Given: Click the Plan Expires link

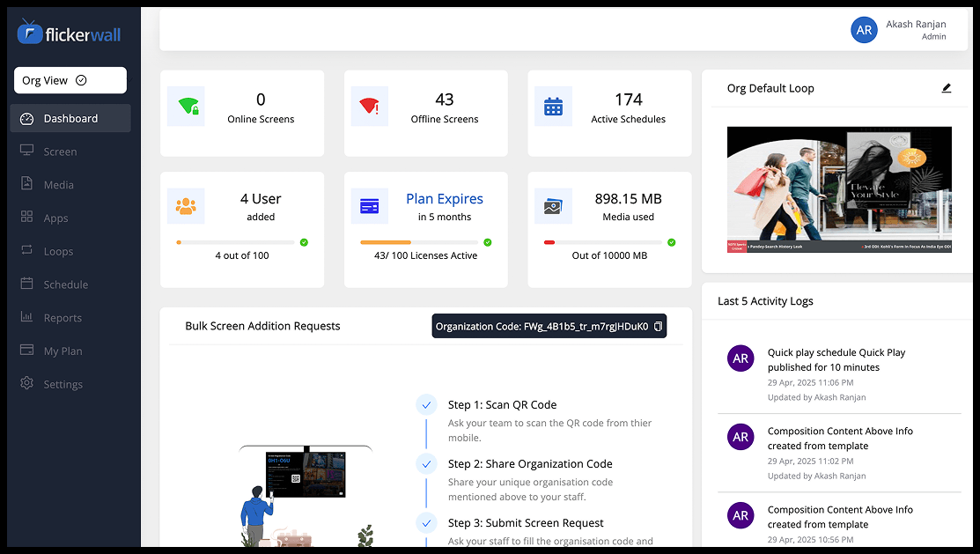Looking at the screenshot, I should pyautogui.click(x=445, y=199).
